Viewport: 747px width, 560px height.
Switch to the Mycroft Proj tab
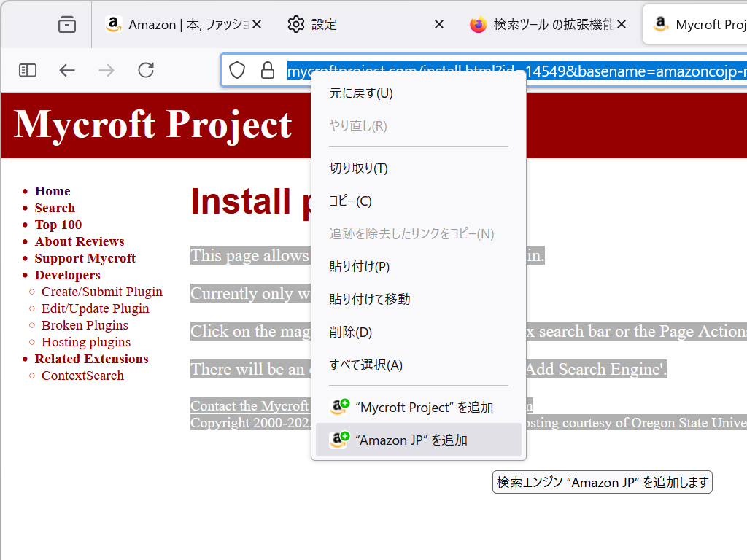click(x=704, y=24)
